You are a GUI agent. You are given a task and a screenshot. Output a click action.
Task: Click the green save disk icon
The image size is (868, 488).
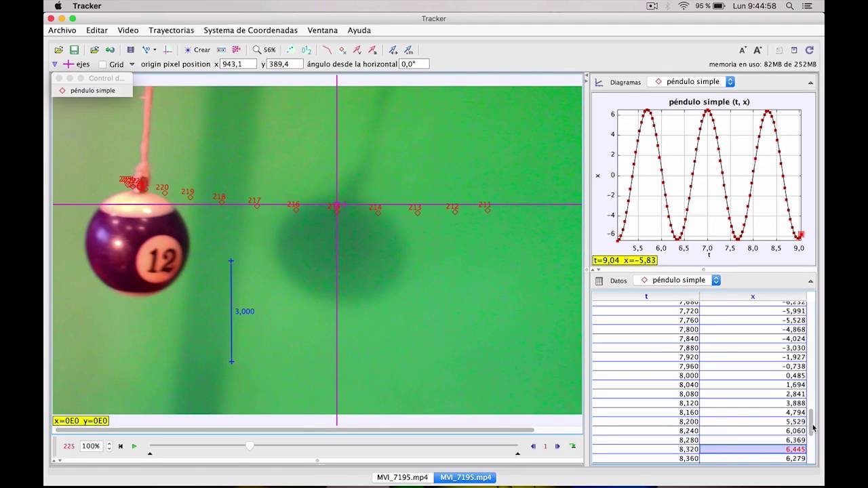[x=74, y=49]
